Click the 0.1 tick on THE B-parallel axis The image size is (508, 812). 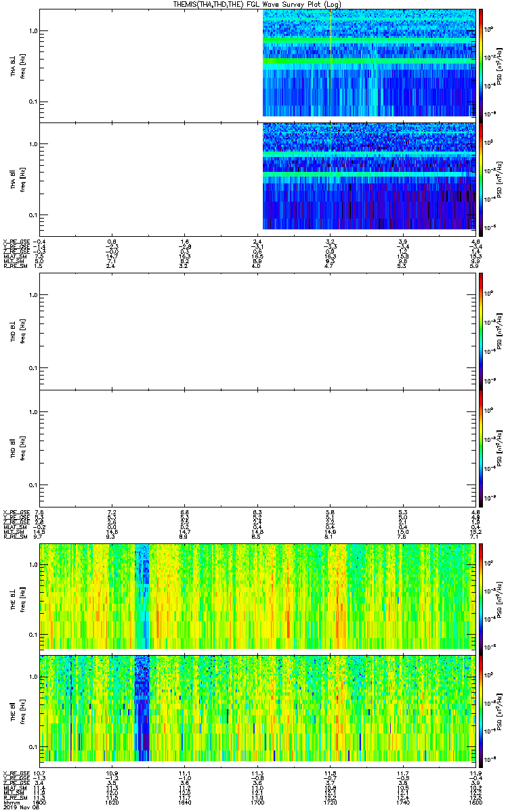click(x=33, y=747)
